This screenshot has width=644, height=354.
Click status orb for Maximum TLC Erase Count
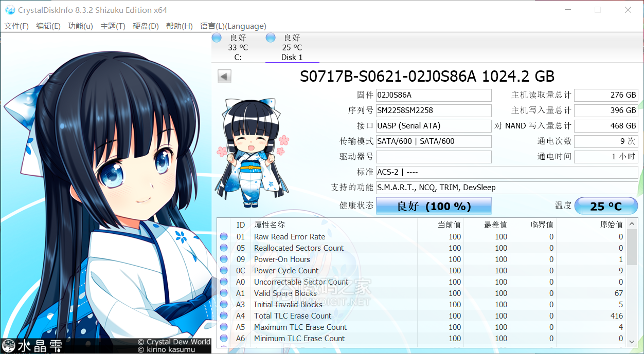point(224,327)
